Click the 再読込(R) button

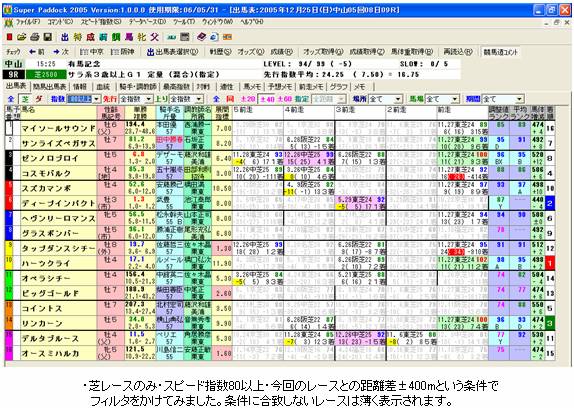(x=458, y=52)
